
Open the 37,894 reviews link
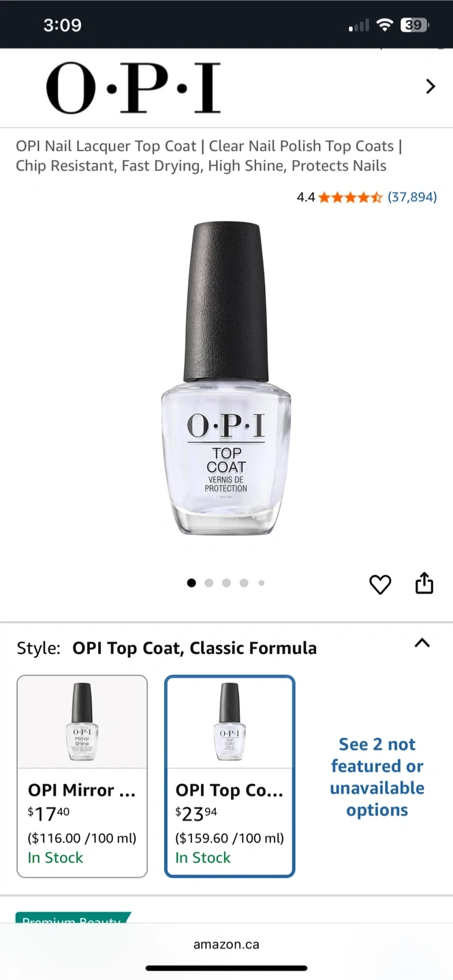coord(412,197)
